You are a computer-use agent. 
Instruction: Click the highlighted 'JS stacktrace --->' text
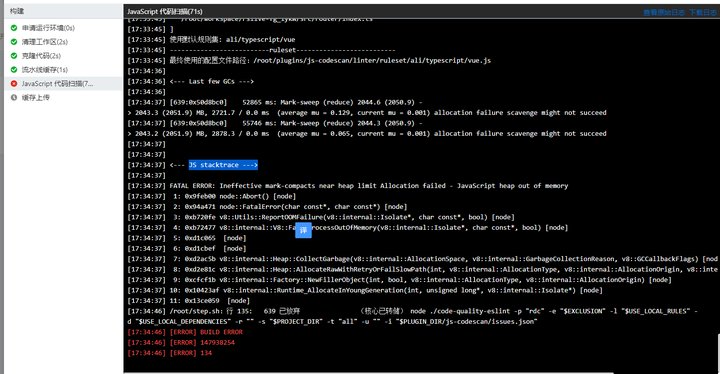coord(223,165)
